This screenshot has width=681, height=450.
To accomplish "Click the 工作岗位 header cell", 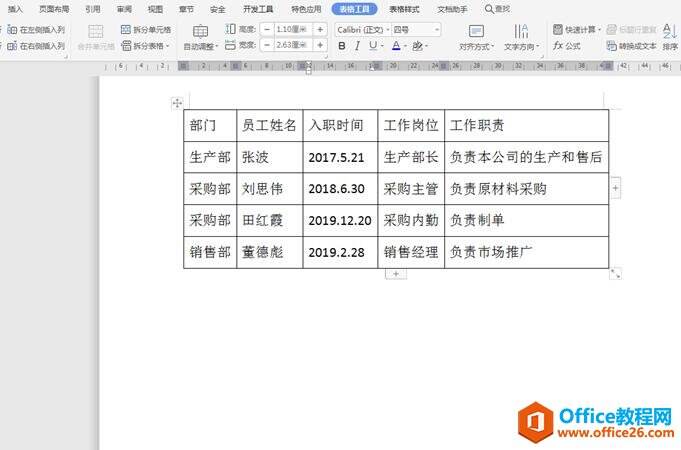I will 411,126.
